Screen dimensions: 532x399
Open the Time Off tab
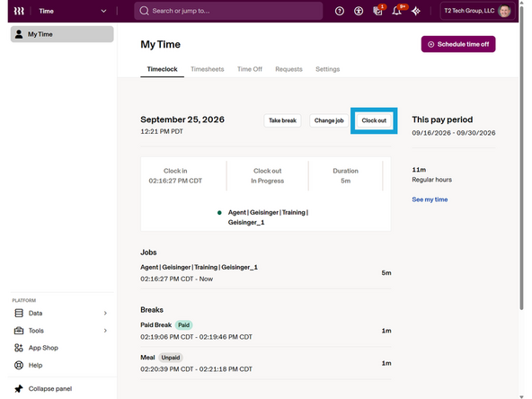[x=250, y=69]
